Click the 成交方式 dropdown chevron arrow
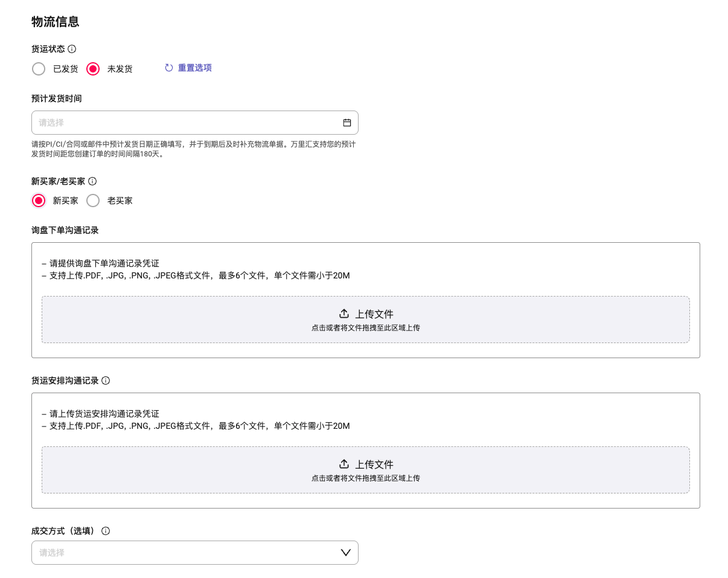Image resolution: width=728 pixels, height=578 pixels. pos(346,553)
